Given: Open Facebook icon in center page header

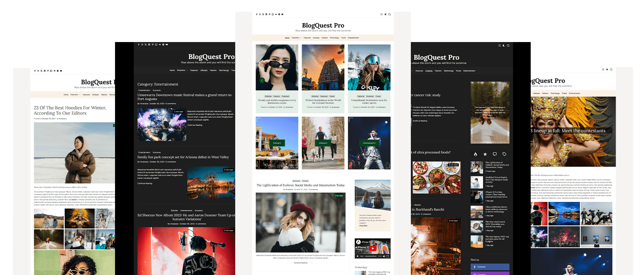Looking at the screenshot, I should click(257, 14).
